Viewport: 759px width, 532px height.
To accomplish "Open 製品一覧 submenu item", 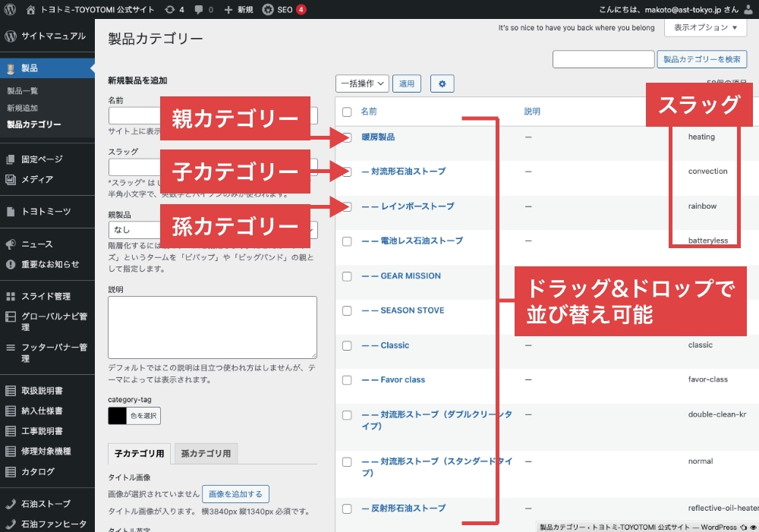I will click(x=22, y=91).
